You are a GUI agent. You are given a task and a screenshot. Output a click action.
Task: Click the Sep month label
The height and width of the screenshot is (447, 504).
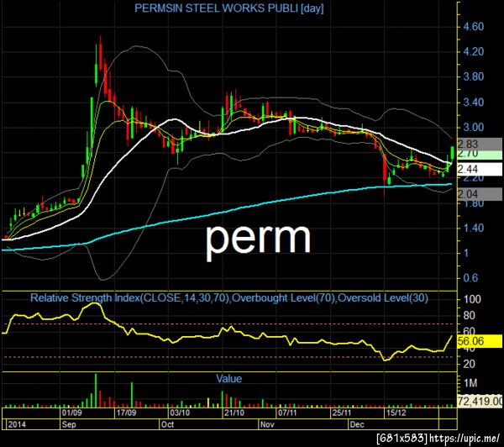pyautogui.click(x=69, y=424)
